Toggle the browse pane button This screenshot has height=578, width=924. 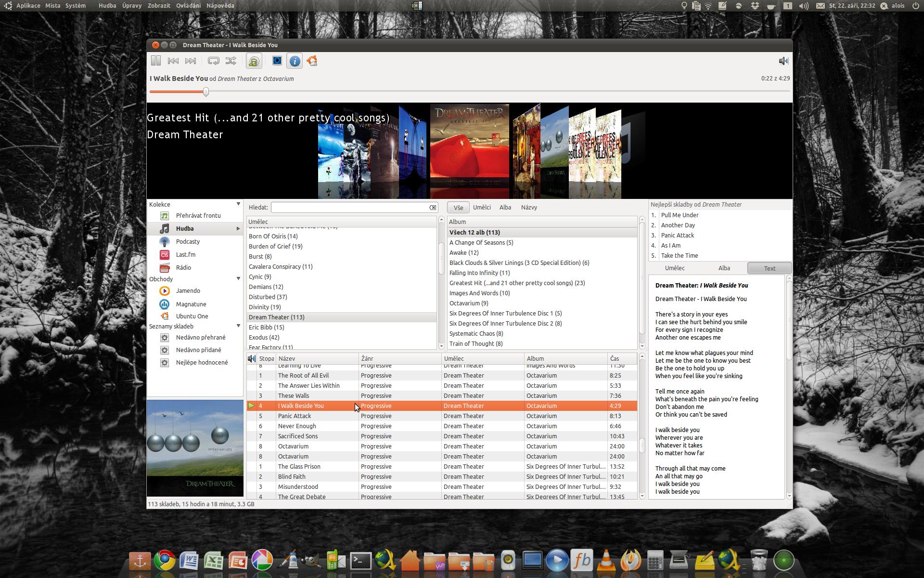(254, 61)
